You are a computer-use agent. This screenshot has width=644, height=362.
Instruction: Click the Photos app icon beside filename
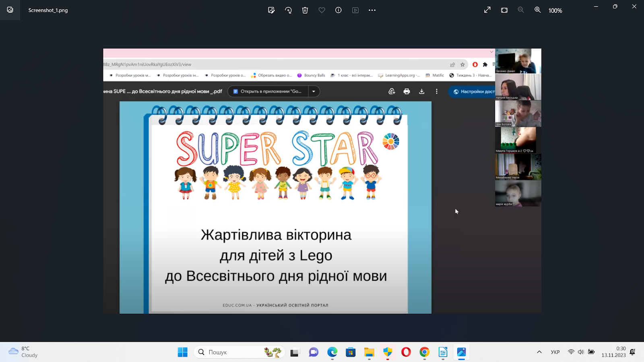pyautogui.click(x=10, y=10)
